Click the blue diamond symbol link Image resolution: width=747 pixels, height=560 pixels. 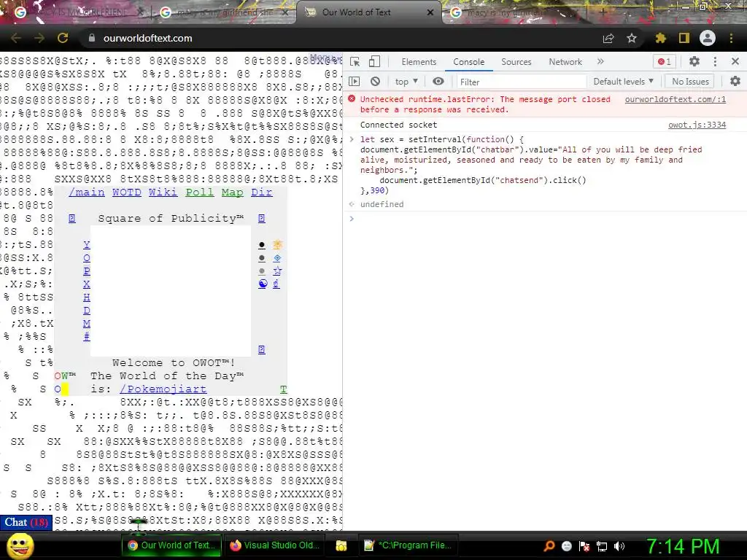pyautogui.click(x=276, y=257)
